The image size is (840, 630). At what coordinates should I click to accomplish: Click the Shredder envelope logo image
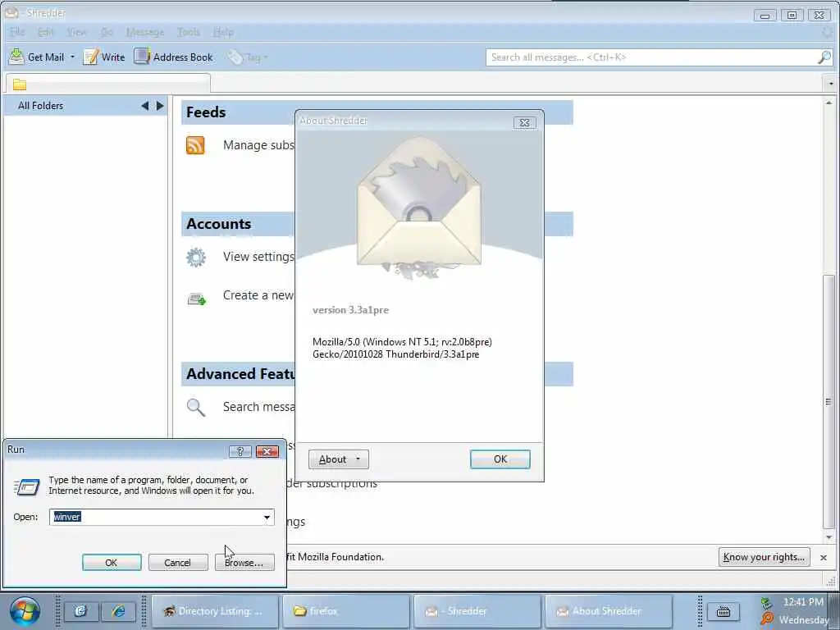(x=419, y=208)
